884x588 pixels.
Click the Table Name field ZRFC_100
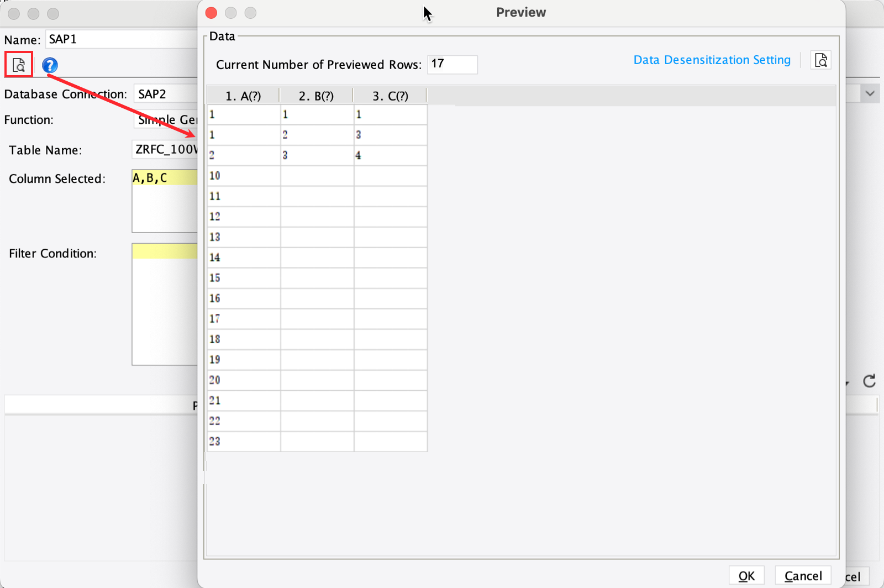tap(165, 149)
